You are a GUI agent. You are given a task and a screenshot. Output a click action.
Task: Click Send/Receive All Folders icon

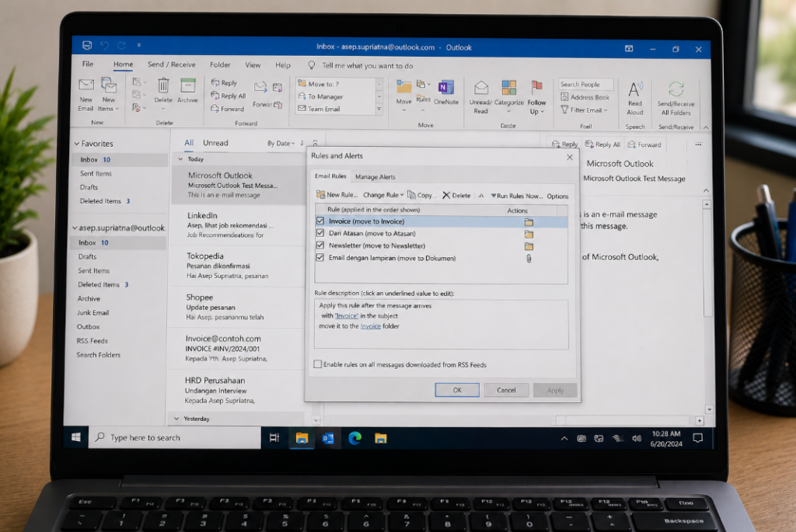click(x=676, y=89)
